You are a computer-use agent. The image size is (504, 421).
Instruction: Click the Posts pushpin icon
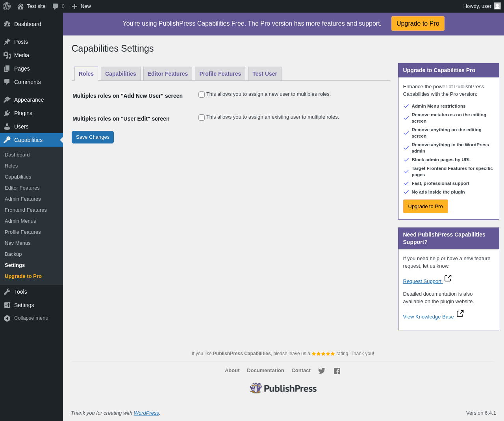click(x=7, y=42)
